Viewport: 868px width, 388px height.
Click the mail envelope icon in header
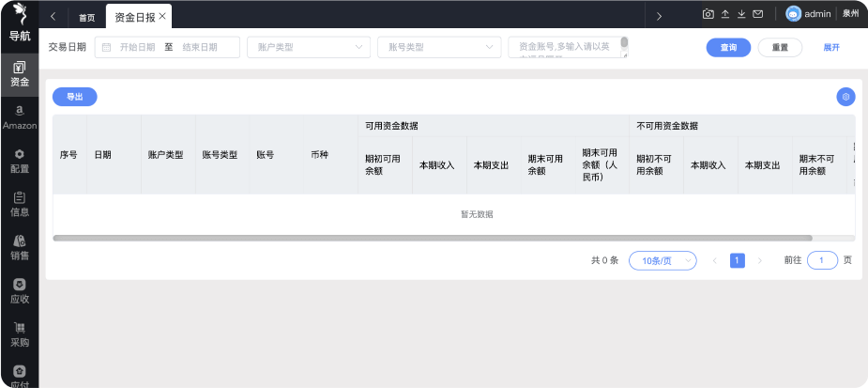click(757, 14)
